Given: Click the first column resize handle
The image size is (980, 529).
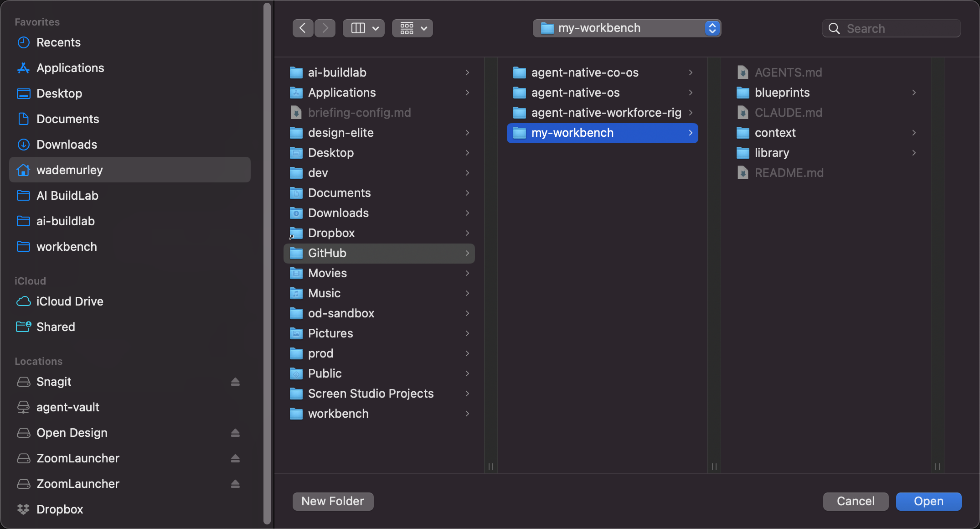Looking at the screenshot, I should click(x=491, y=466).
